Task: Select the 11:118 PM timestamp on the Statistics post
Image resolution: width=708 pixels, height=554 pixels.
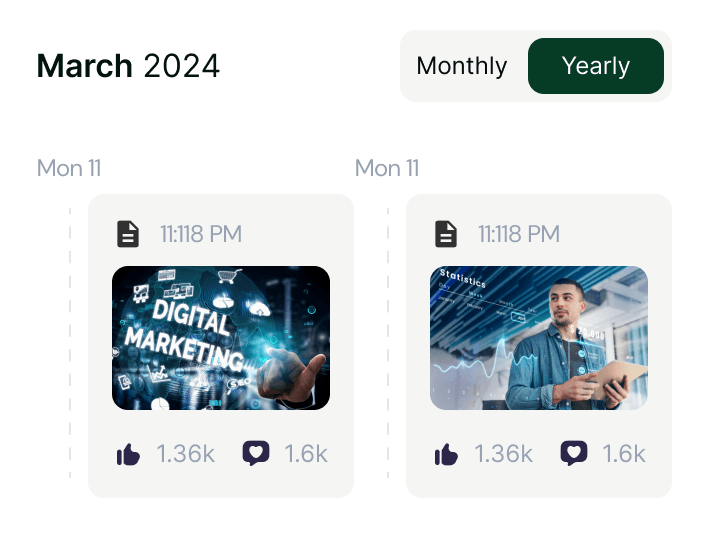Action: tap(519, 234)
